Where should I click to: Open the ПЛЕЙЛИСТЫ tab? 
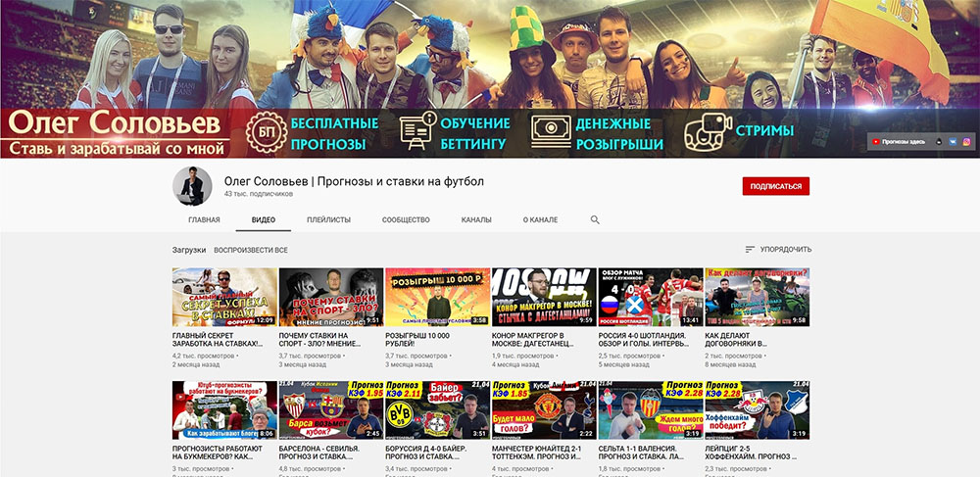pos(328,219)
